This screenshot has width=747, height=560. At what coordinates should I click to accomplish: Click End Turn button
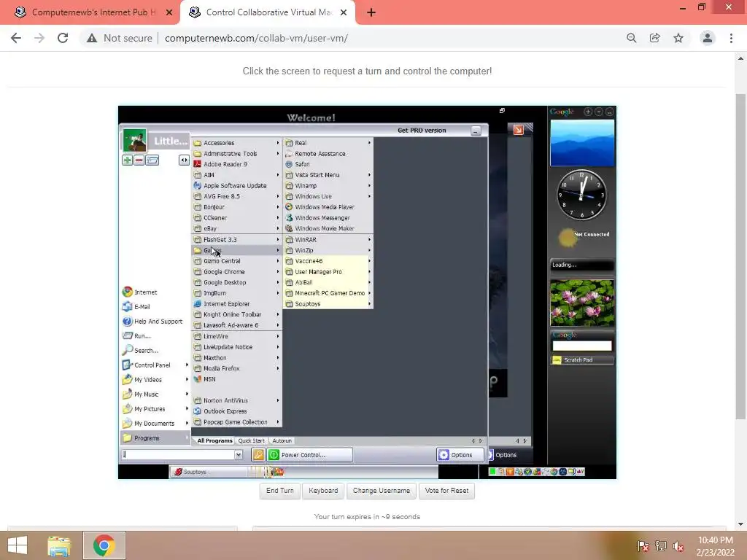tap(280, 491)
